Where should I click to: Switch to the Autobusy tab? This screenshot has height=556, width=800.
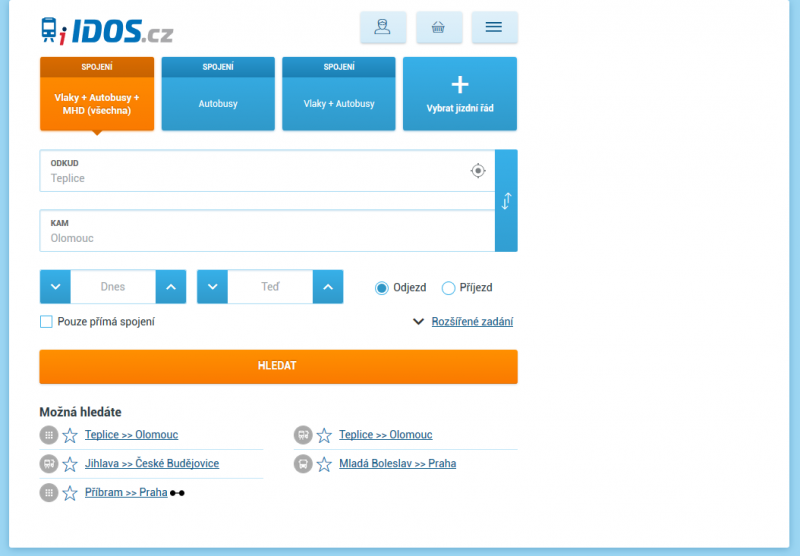pyautogui.click(x=218, y=94)
